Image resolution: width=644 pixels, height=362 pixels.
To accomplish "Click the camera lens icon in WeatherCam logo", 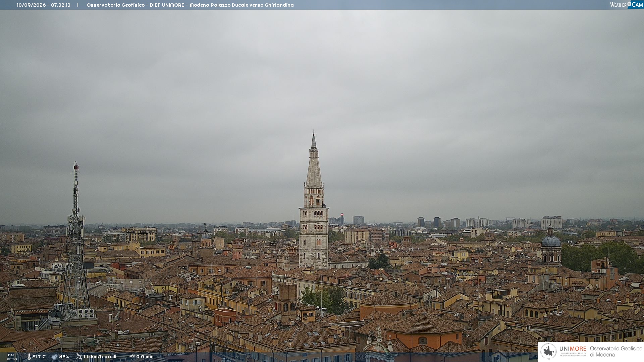I will [629, 4].
